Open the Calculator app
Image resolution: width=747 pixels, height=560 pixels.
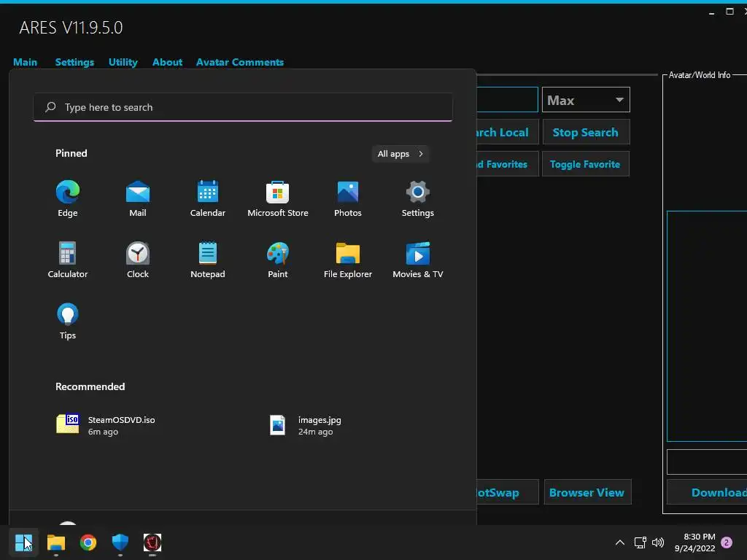coord(68,260)
